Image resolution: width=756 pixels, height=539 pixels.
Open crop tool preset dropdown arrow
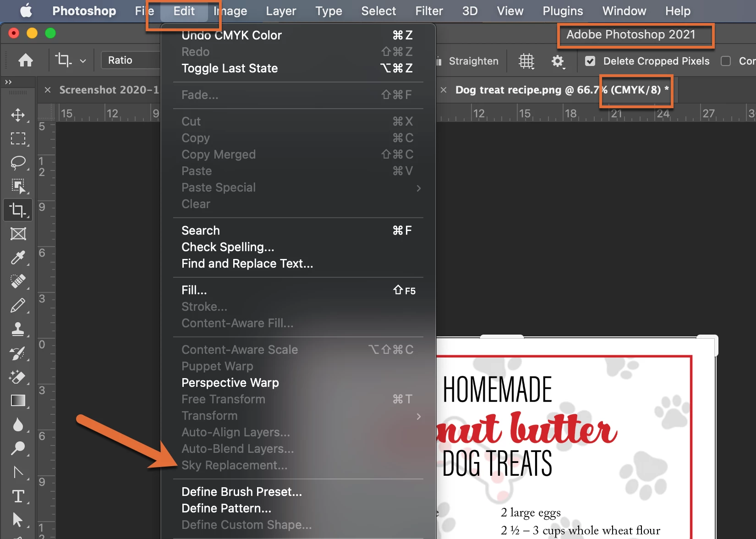coord(83,60)
